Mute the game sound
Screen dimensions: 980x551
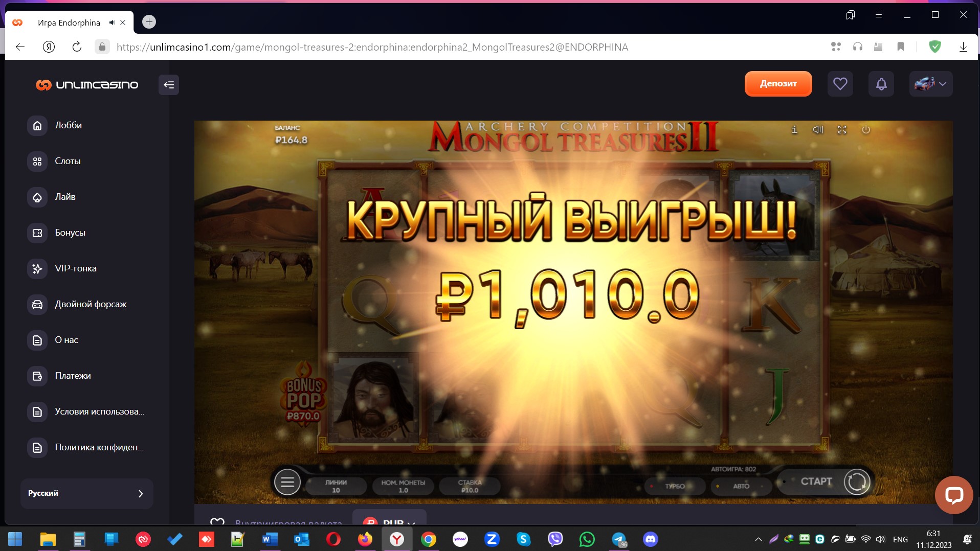pos(818,130)
